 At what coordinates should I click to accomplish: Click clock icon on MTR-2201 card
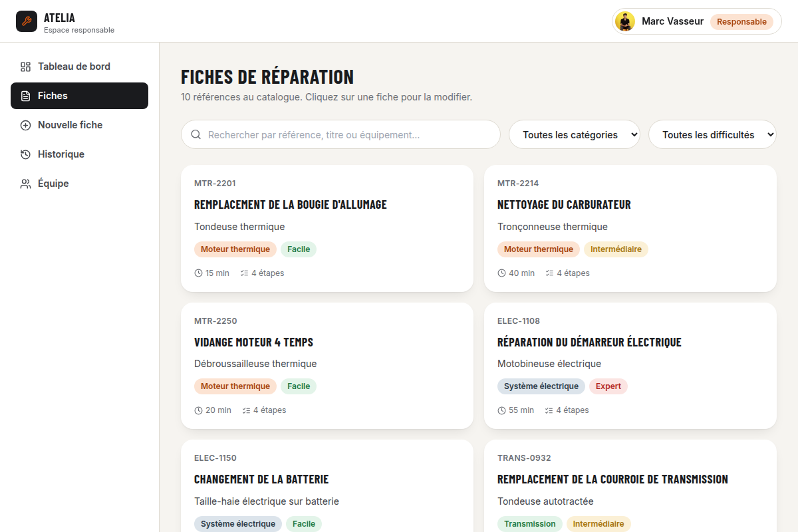click(x=198, y=273)
